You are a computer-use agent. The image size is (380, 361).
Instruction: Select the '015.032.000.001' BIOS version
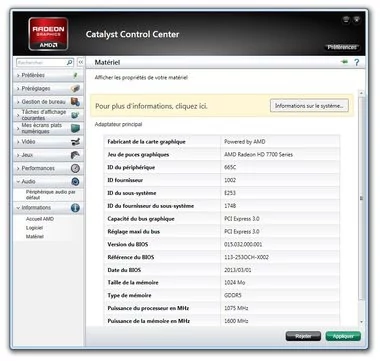(243, 244)
